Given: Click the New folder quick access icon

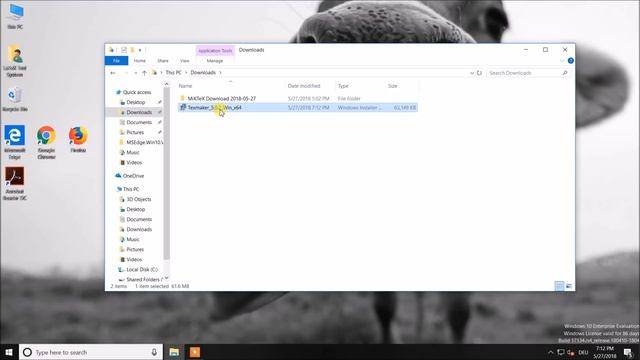Looking at the screenshot, I should [x=132, y=50].
